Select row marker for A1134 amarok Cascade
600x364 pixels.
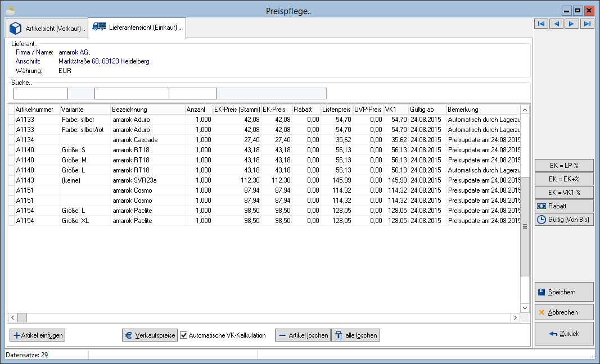pyautogui.click(x=11, y=140)
